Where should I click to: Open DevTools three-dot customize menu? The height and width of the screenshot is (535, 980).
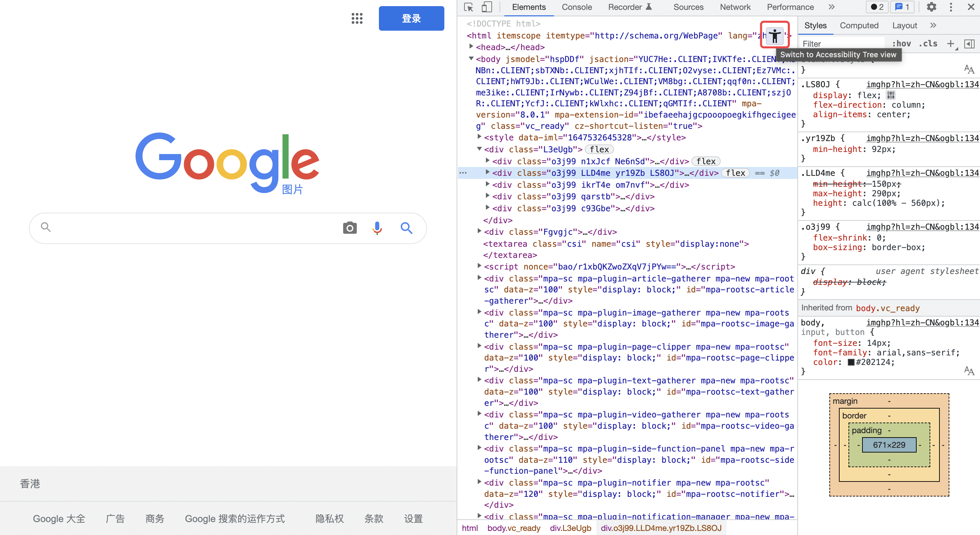point(951,7)
